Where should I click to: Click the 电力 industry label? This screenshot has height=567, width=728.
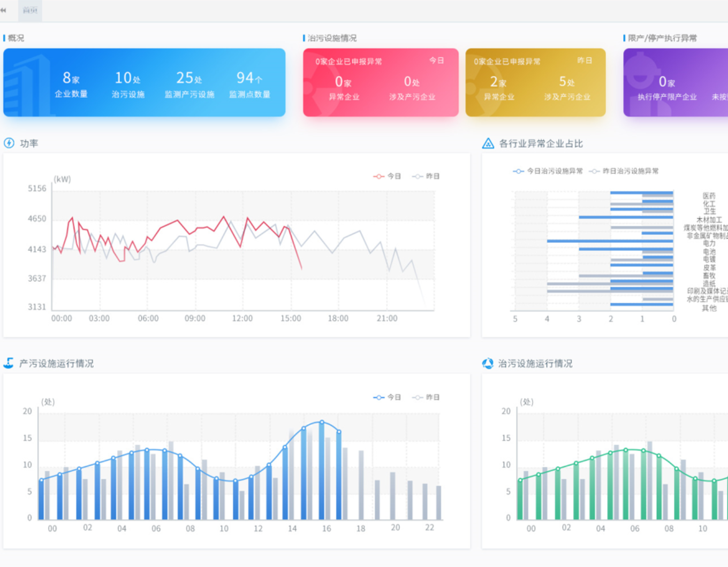pos(709,243)
